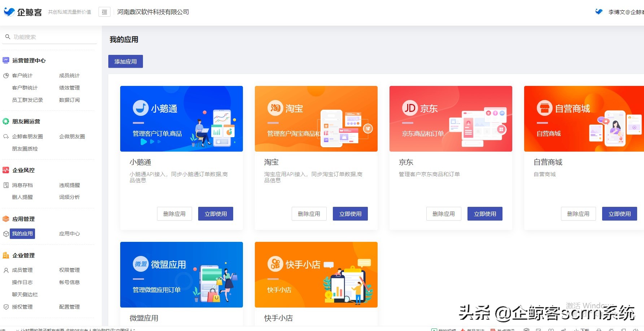The image size is (644, 331).
Task: Click the 企鲸客朋友圈 row icon
Action: pyautogui.click(x=6, y=136)
